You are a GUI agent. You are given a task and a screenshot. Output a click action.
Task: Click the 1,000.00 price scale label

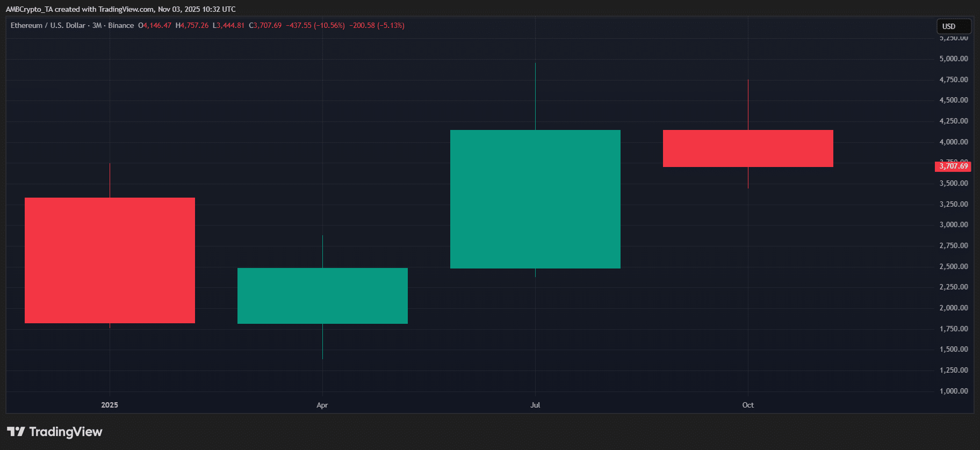point(953,391)
